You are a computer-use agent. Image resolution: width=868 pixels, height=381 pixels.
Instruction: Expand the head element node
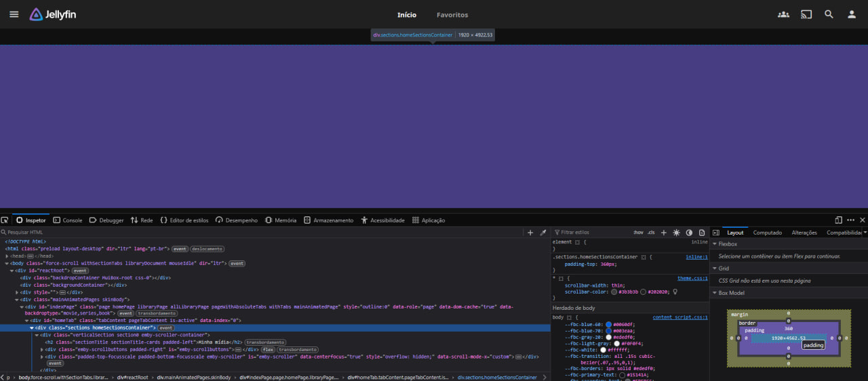(7, 256)
